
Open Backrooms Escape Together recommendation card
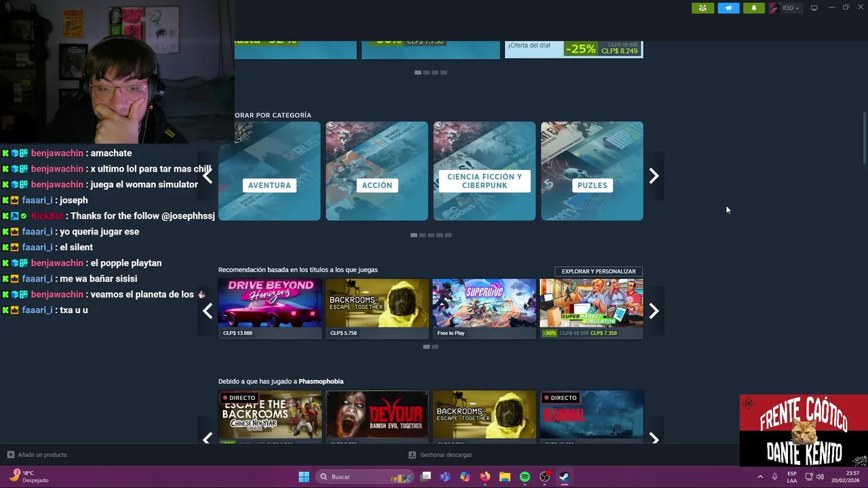pyautogui.click(x=377, y=308)
